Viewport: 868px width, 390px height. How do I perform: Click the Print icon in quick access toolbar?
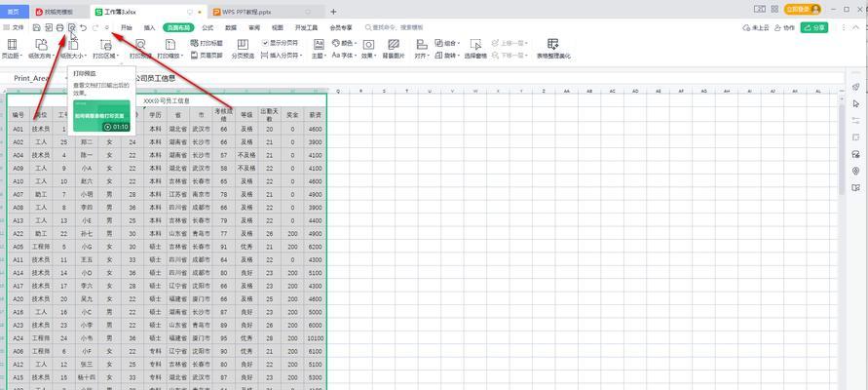pyautogui.click(x=59, y=27)
